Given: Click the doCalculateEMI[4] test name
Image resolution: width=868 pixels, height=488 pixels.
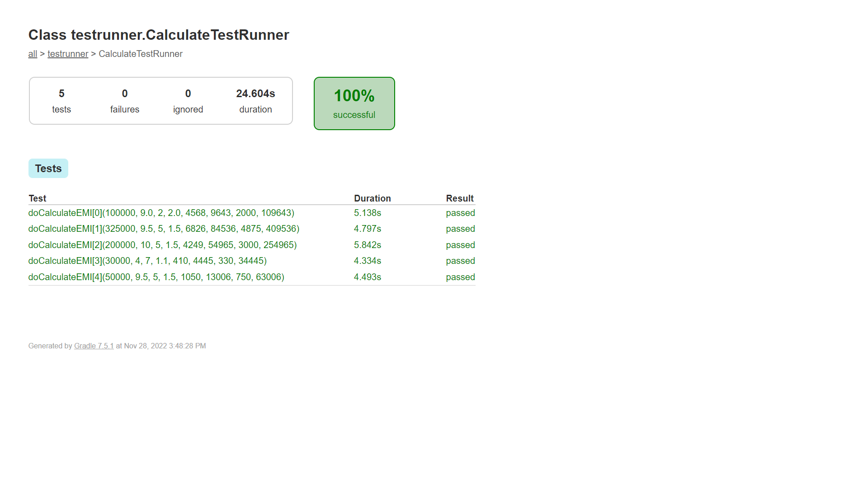Looking at the screenshot, I should click(156, 277).
